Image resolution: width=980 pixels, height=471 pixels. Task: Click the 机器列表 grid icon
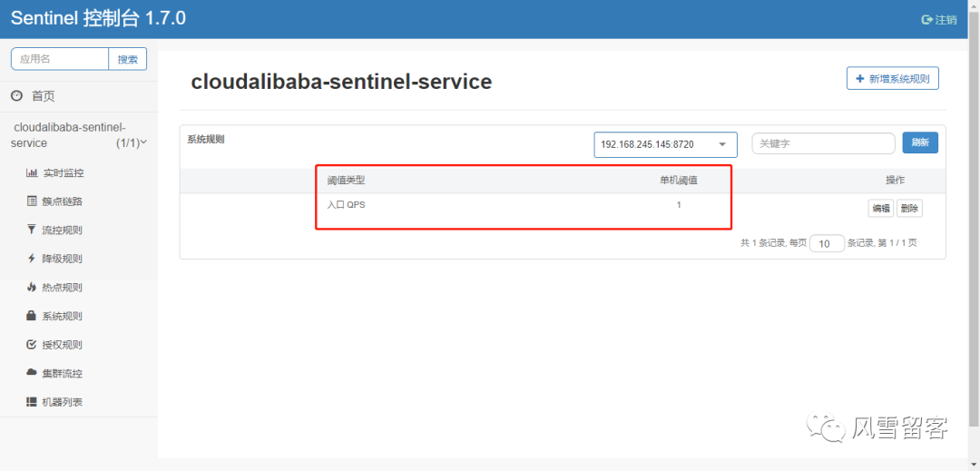[32, 402]
